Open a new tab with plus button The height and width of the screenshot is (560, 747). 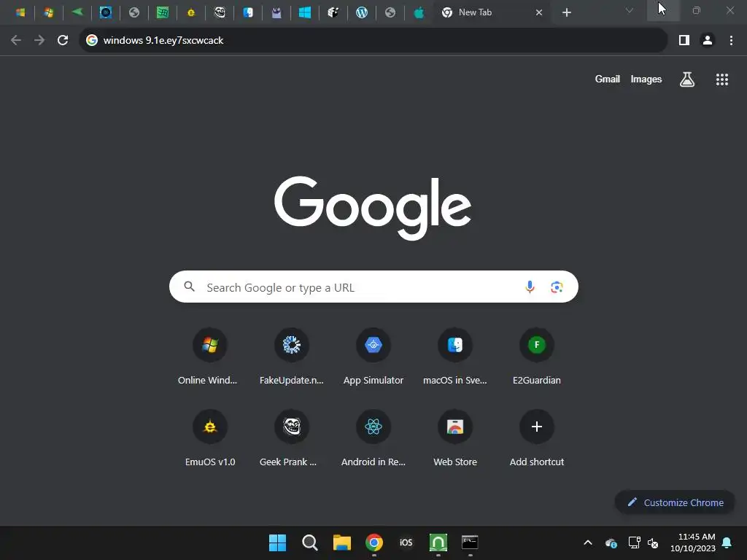(x=566, y=12)
